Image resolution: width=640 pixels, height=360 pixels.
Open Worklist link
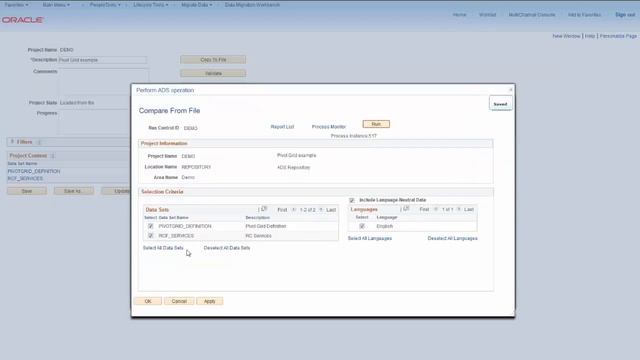(x=487, y=15)
